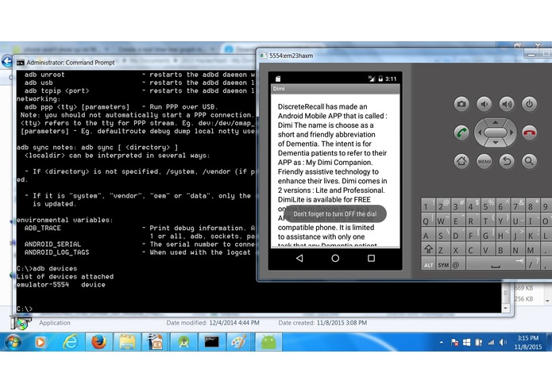Click the 'emulator-5554 device' line in Command Prompt

coord(60,285)
